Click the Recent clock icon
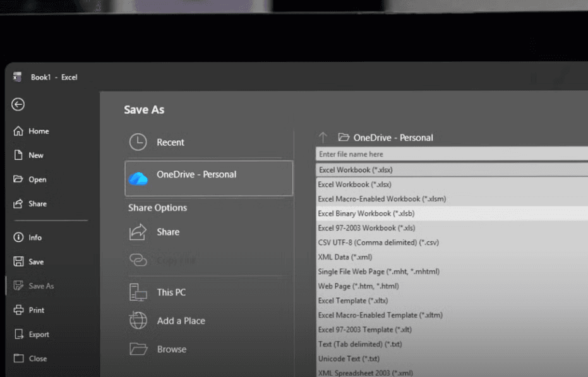Viewport: 588px width, 377px height. click(138, 142)
